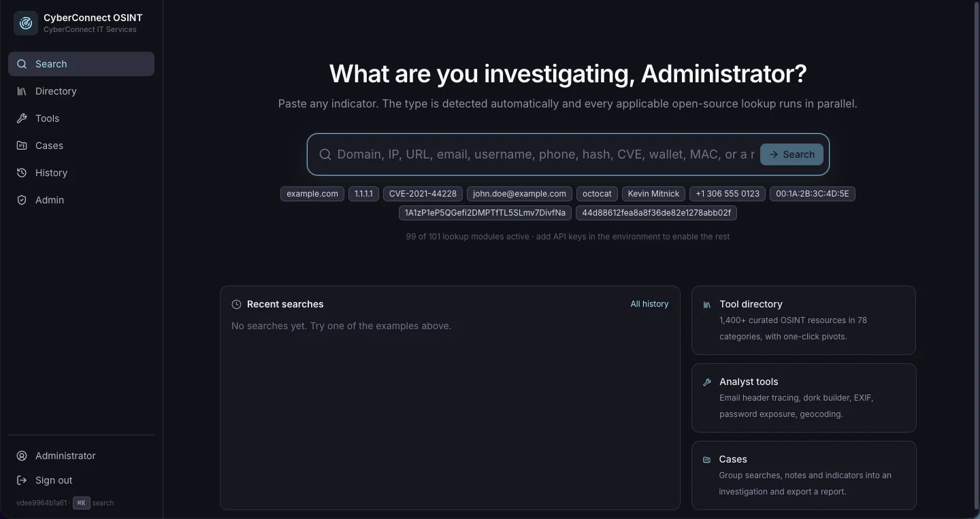Open the Tool directory card title
This screenshot has height=519, width=980.
click(x=751, y=304)
